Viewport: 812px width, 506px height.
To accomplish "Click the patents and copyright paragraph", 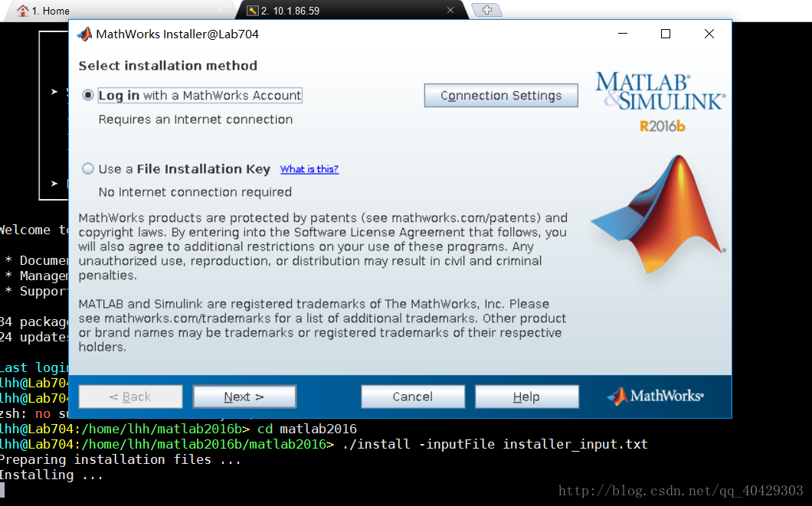I will coord(323,246).
